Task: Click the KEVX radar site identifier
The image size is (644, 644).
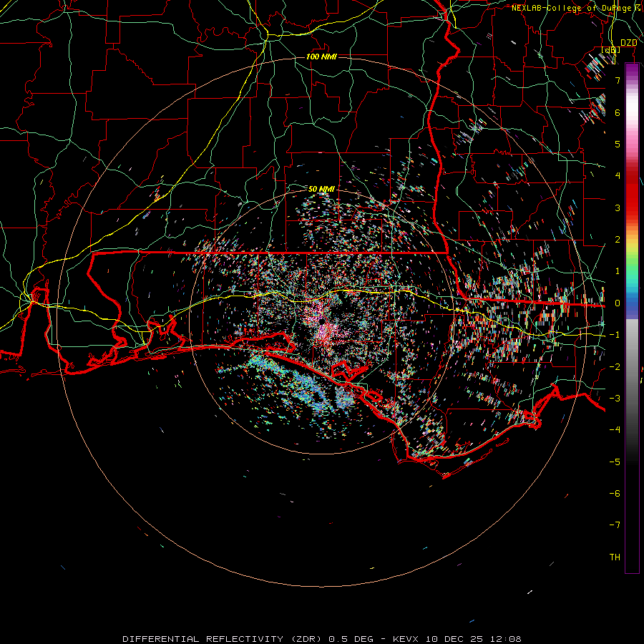Action: (x=406, y=639)
